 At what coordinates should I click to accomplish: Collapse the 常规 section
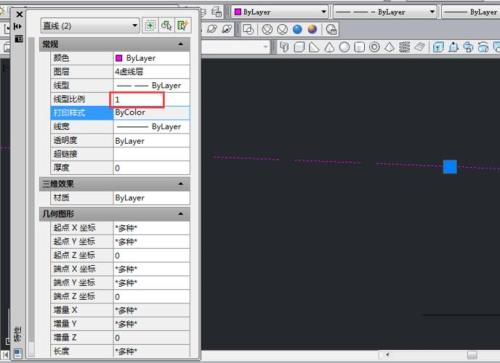pos(181,44)
